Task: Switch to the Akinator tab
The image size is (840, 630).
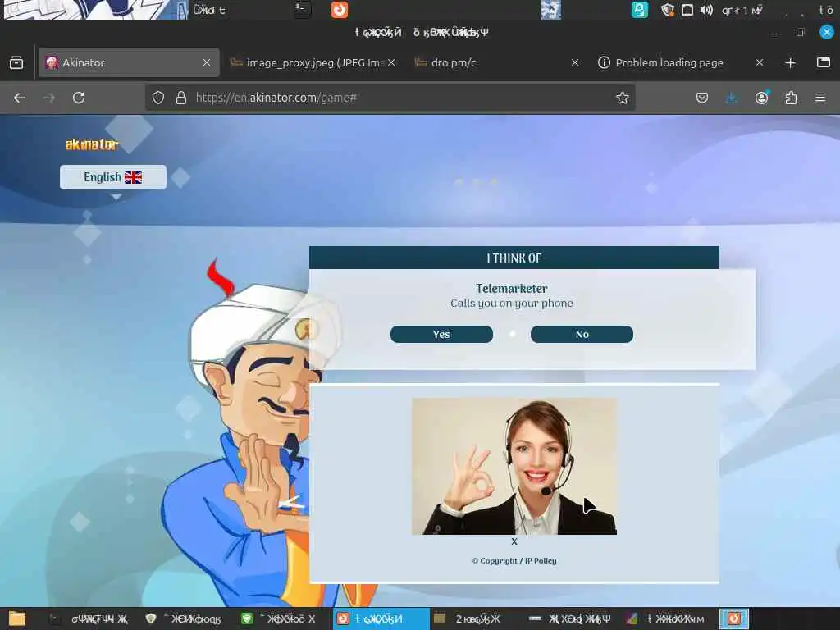Action: tap(129, 62)
